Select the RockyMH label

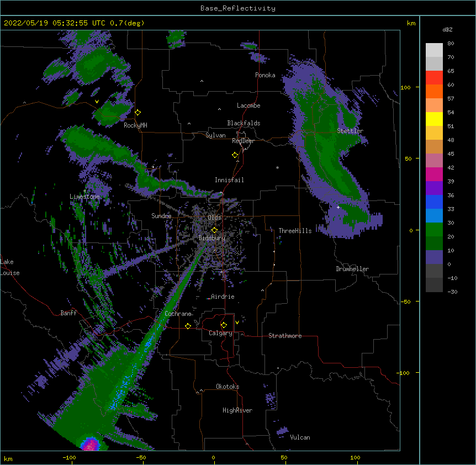click(135, 125)
